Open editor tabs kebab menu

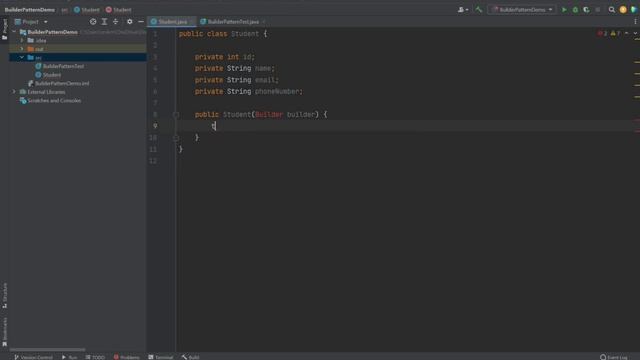(636, 22)
